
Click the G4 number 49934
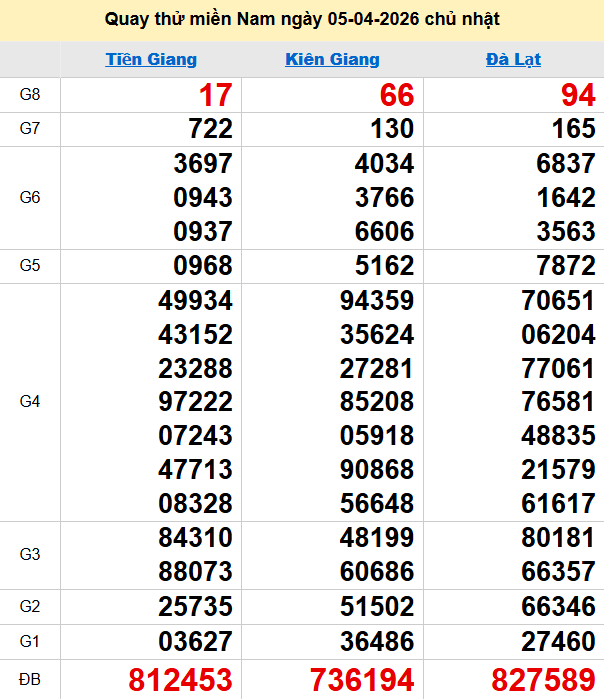(196, 300)
